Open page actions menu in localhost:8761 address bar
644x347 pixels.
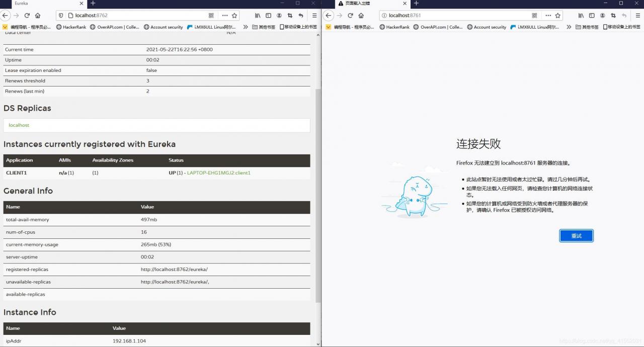coord(548,16)
